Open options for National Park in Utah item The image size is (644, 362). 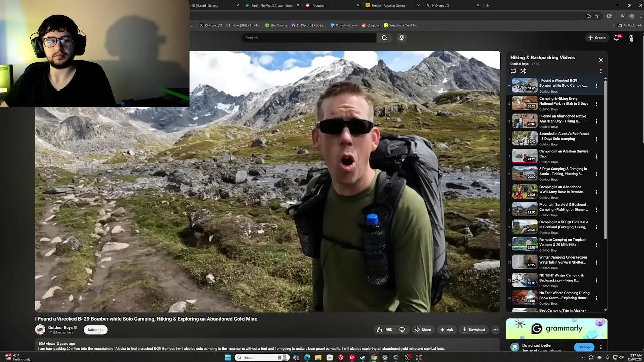(x=597, y=104)
